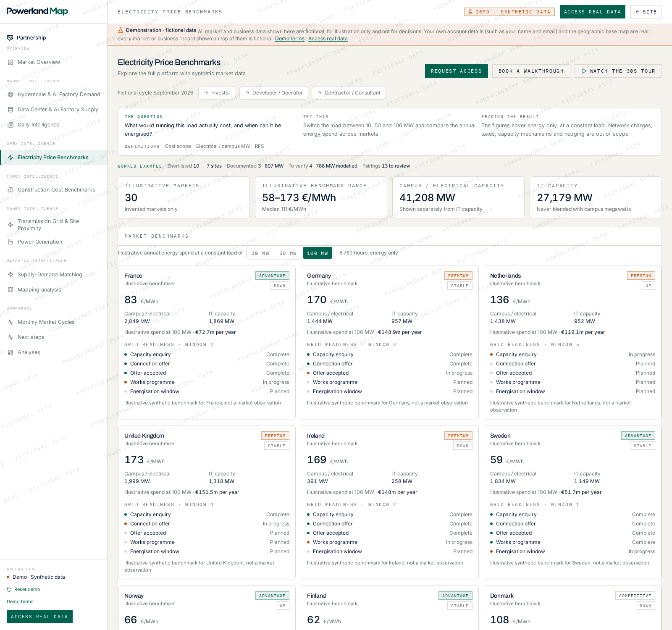This screenshot has height=630, width=672.
Task: Choose the Contractor / Consultant persona chip
Action: [349, 93]
